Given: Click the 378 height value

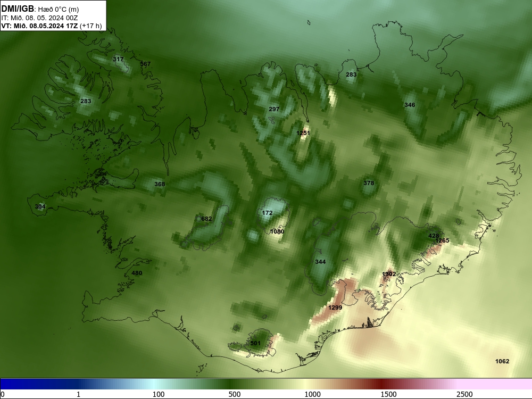Looking at the screenshot, I should [x=369, y=183].
